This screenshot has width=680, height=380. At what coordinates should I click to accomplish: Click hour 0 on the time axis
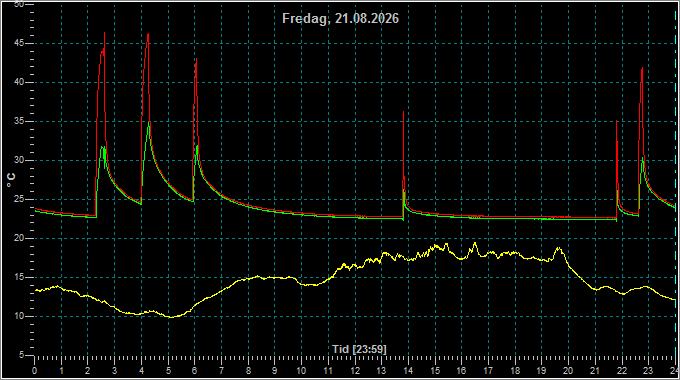[x=35, y=371]
